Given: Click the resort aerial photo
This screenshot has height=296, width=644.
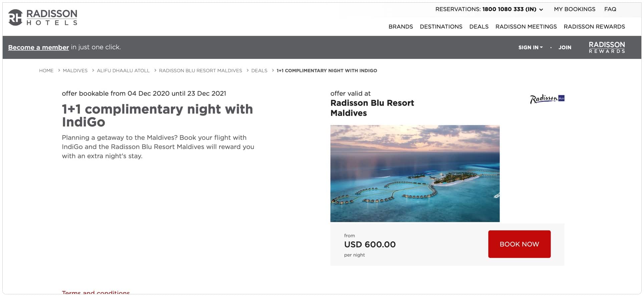Looking at the screenshot, I should pos(415,173).
